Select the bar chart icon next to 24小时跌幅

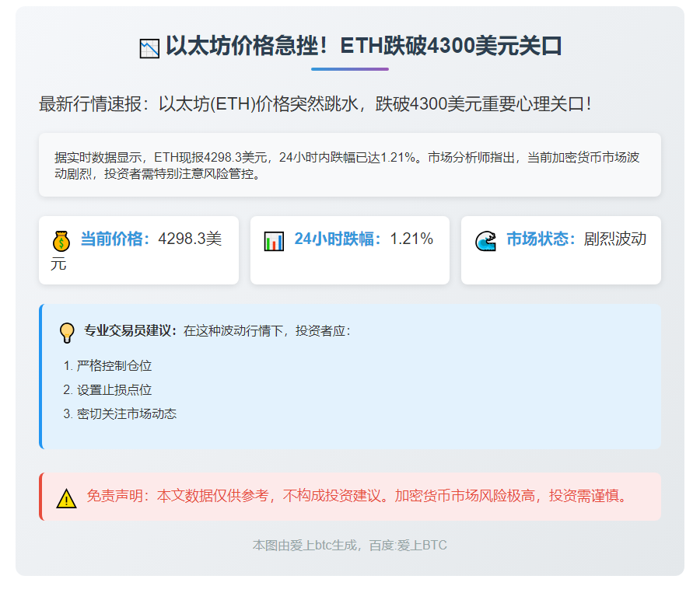273,241
